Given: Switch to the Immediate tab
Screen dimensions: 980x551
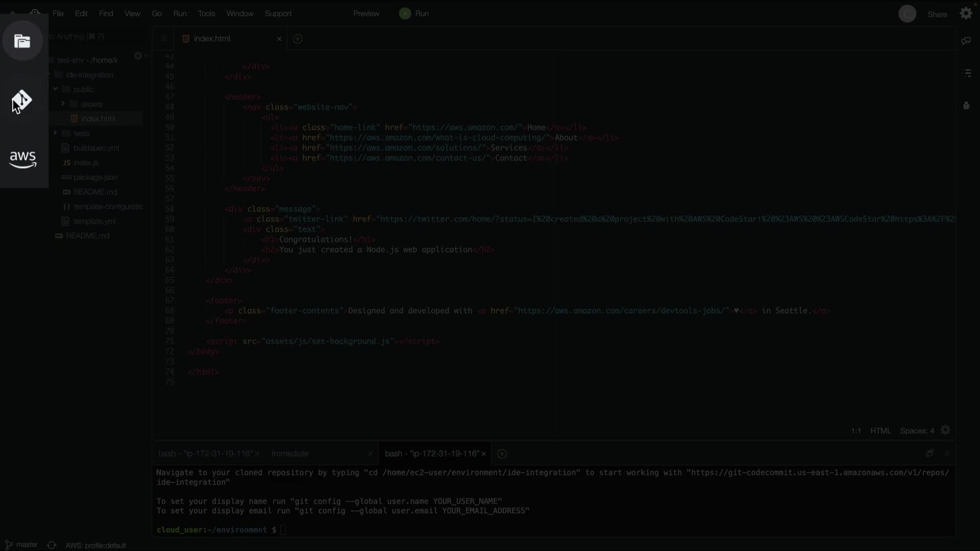Looking at the screenshot, I should coord(290,454).
